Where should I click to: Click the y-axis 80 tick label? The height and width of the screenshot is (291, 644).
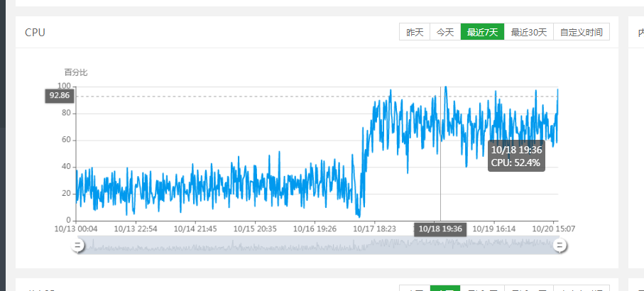tap(66, 114)
